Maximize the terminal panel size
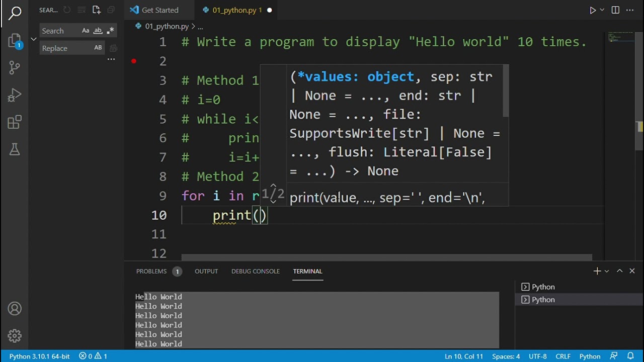644x362 pixels. click(620, 271)
